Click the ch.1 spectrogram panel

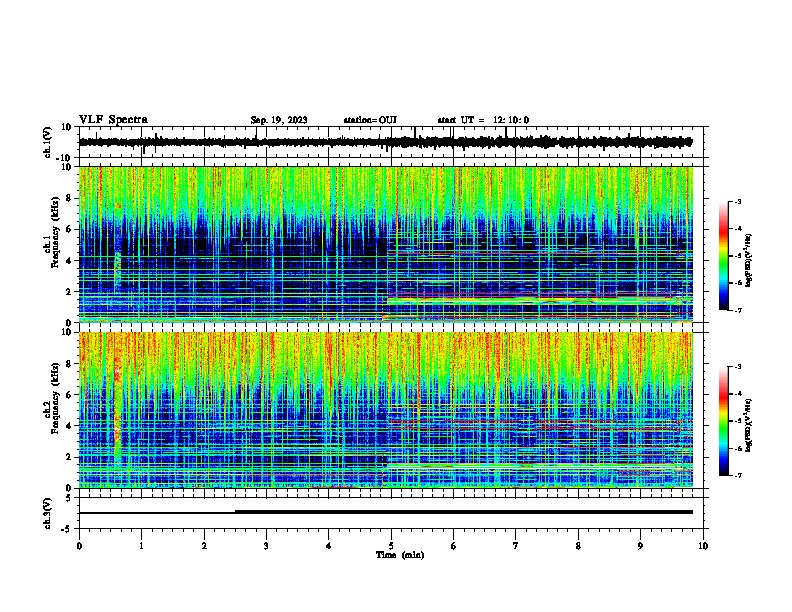point(386,244)
